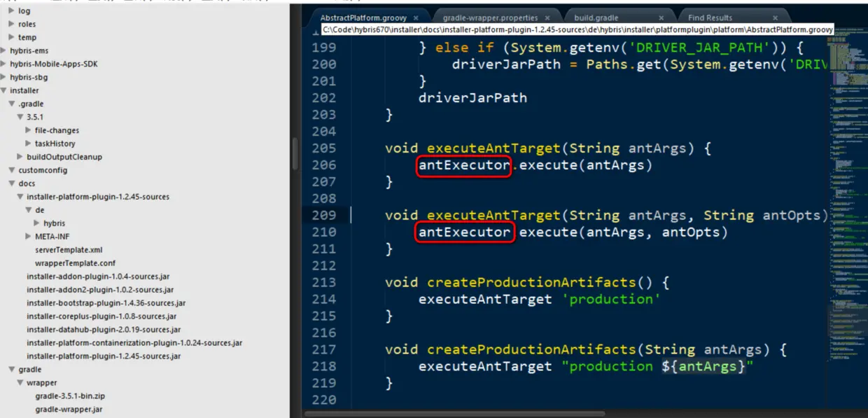Collapse the customconfig folder arrow
Viewport: 868px width, 418px height.
(11, 170)
